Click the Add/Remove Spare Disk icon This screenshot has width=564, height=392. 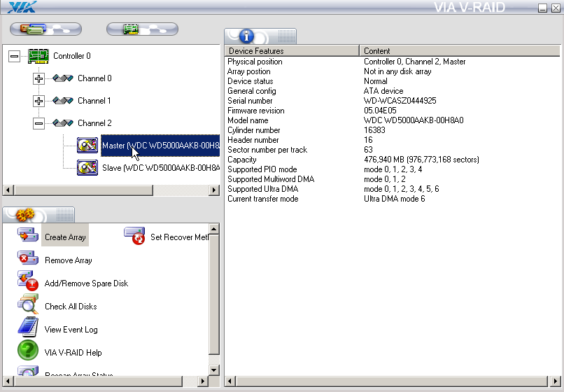(x=28, y=281)
